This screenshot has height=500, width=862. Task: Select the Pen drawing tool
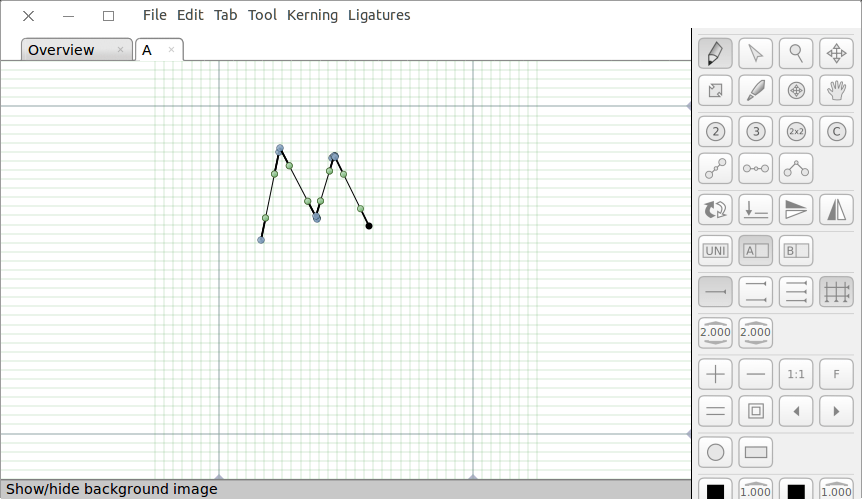coord(715,53)
